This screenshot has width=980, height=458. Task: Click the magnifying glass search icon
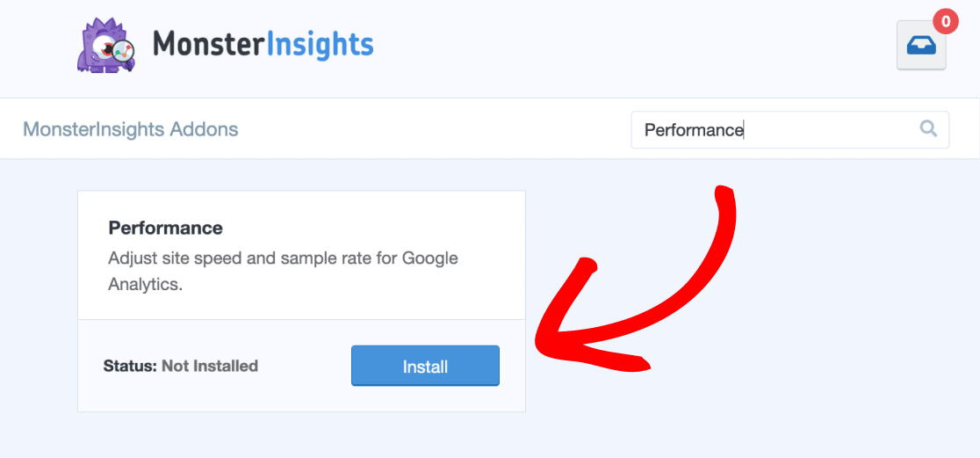pyautogui.click(x=928, y=129)
